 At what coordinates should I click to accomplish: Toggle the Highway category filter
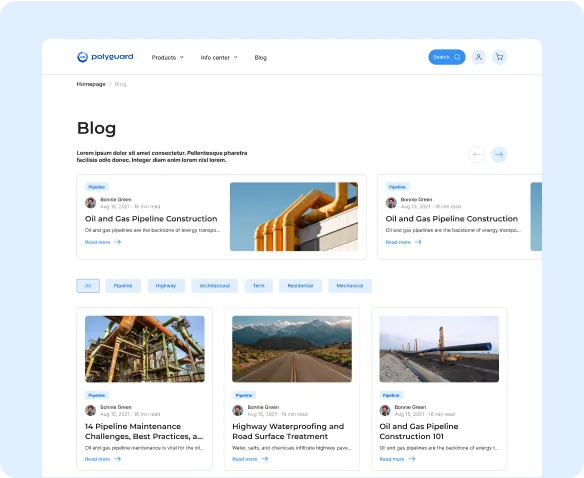click(166, 286)
